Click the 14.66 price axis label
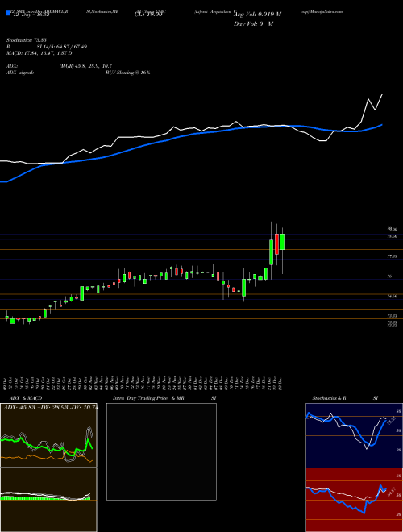The image size is (403, 532). click(393, 296)
